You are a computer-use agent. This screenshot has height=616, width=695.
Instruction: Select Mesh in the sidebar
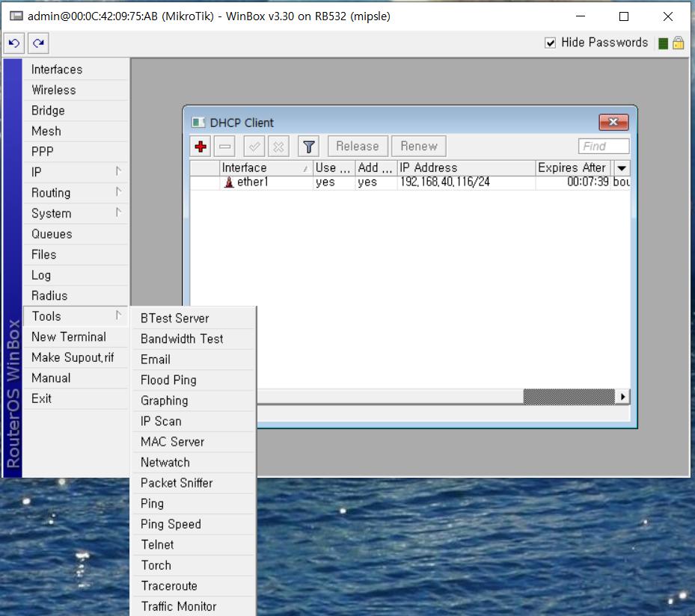click(76, 131)
